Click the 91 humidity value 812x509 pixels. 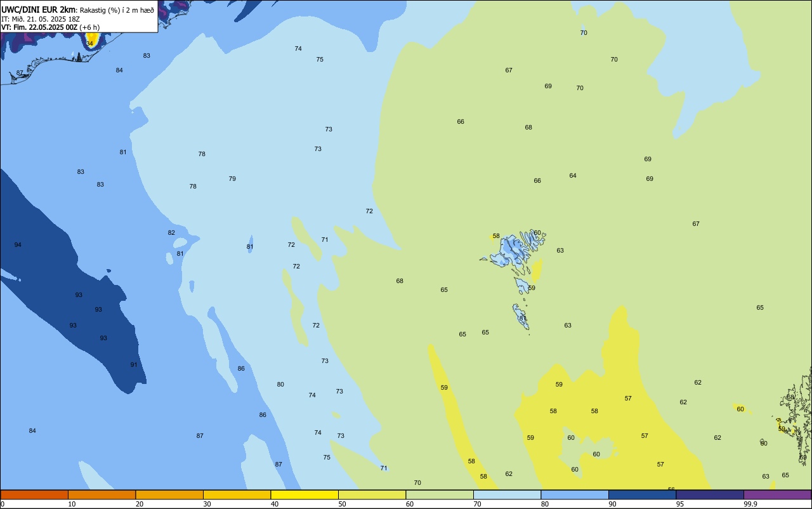(x=134, y=365)
